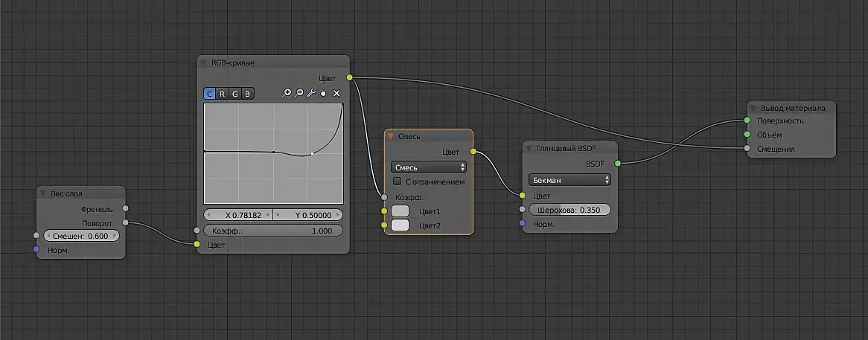Click the Поворот output socket
868x340 pixels.
click(126, 222)
